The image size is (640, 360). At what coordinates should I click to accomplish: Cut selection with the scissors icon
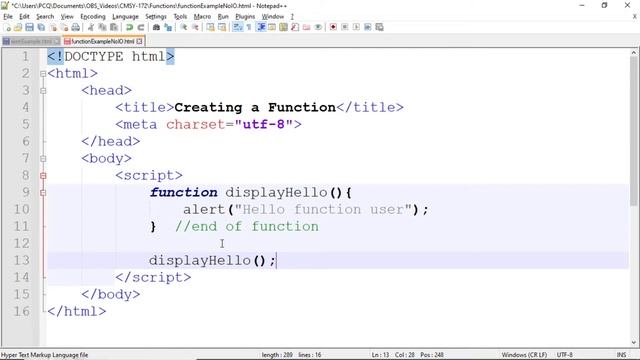tap(90, 27)
